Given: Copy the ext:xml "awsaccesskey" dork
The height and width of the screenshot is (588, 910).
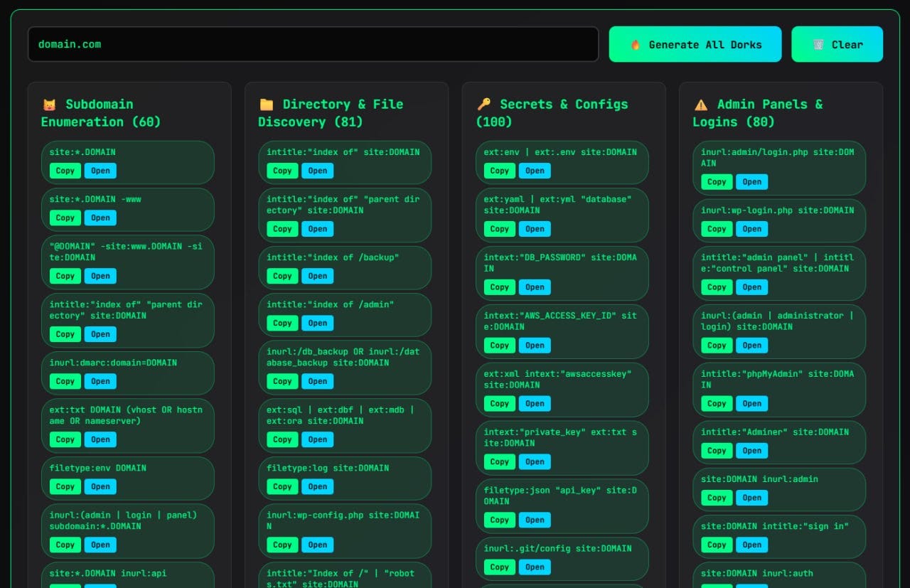Looking at the screenshot, I should pos(500,404).
